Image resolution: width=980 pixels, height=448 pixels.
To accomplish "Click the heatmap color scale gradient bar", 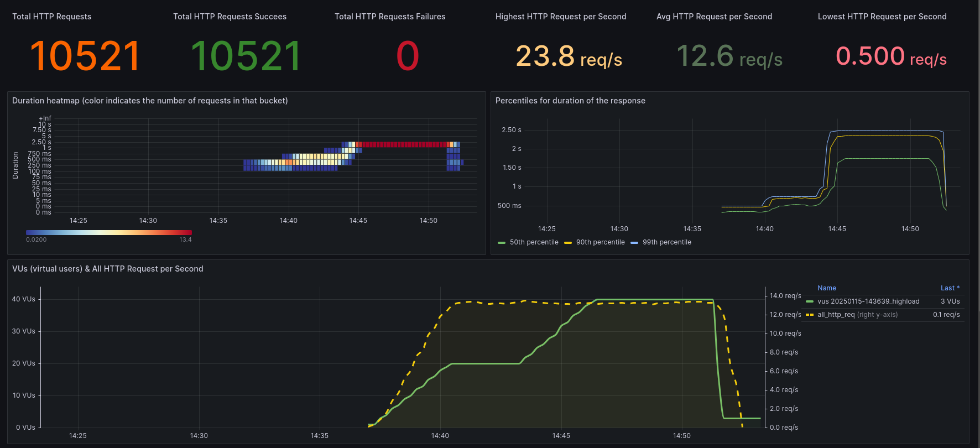I will (x=109, y=232).
